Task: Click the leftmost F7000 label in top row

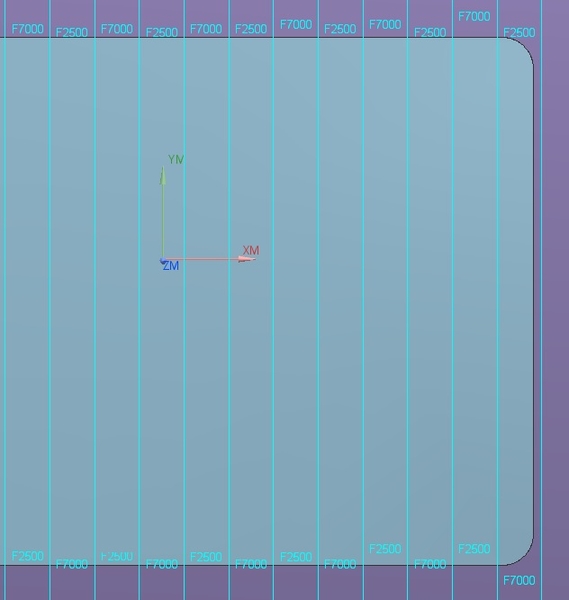Action: (28, 29)
